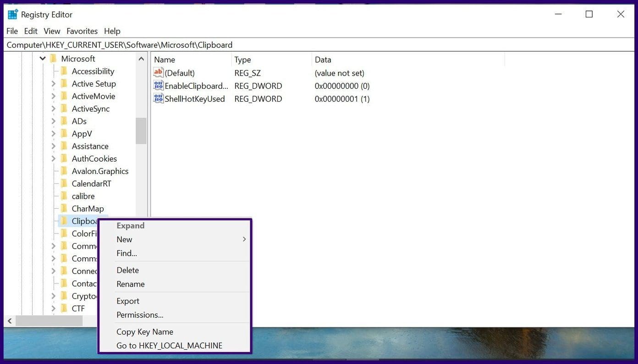Click the Clipboard folder icon
Screen dimensions: 638x364
(64, 221)
